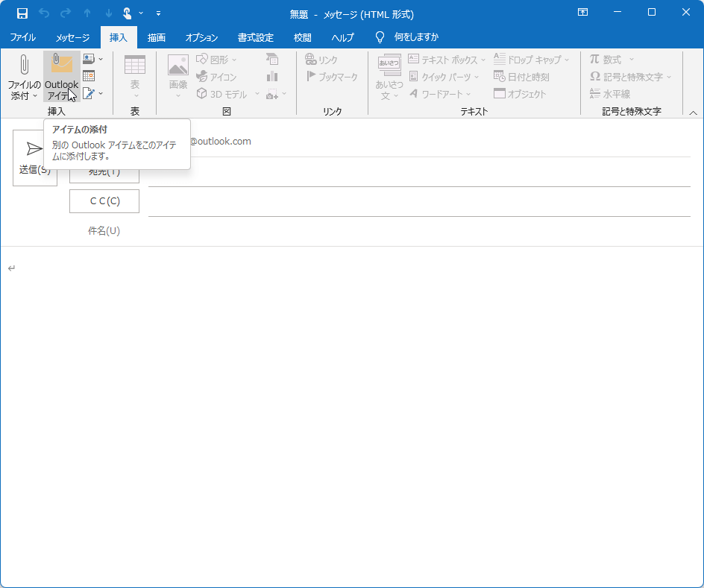704x588 pixels.
Task: Click the 画像 picture button
Action: (x=178, y=77)
